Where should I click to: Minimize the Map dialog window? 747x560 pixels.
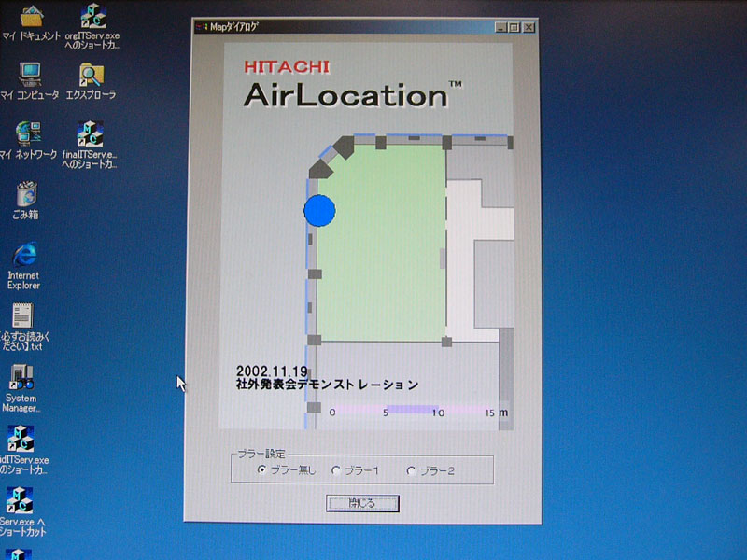(x=500, y=28)
